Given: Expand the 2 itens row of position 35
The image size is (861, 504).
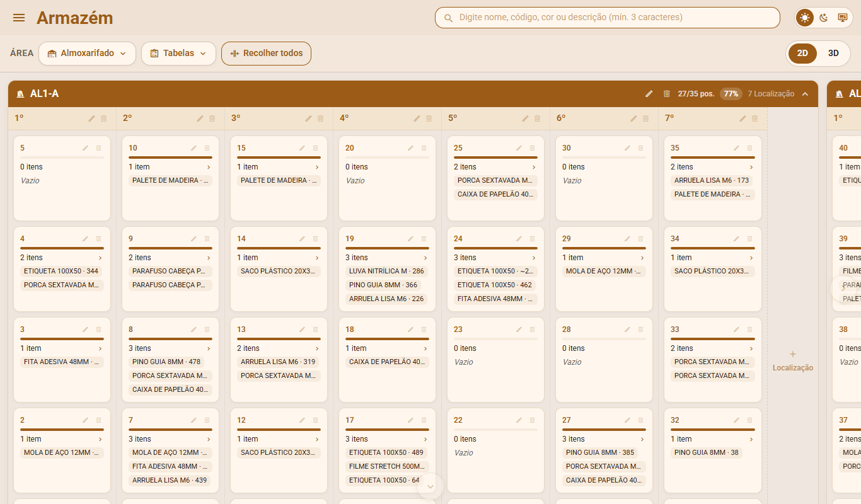Looking at the screenshot, I should tap(712, 167).
